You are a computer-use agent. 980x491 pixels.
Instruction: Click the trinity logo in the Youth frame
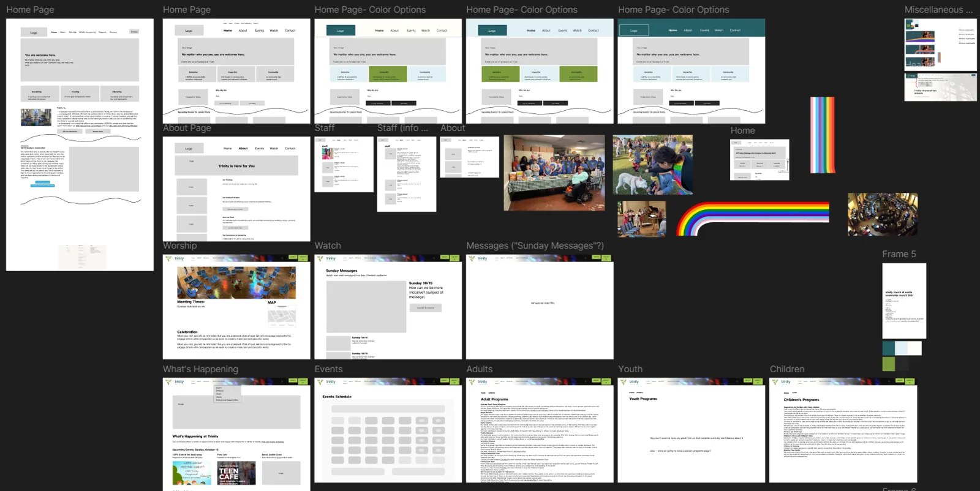pyautogui.click(x=630, y=381)
